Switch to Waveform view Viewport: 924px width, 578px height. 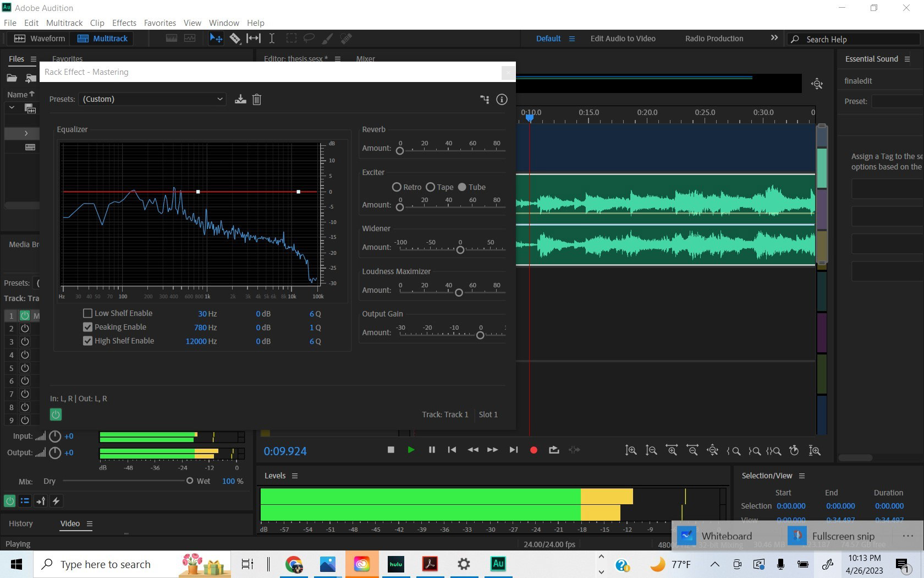pyautogui.click(x=39, y=39)
